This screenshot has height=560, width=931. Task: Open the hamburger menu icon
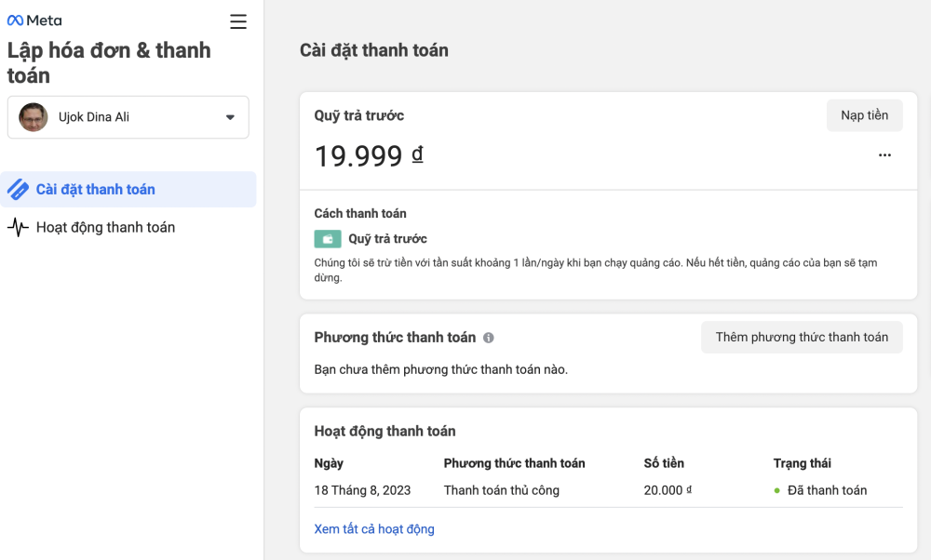coord(238,21)
